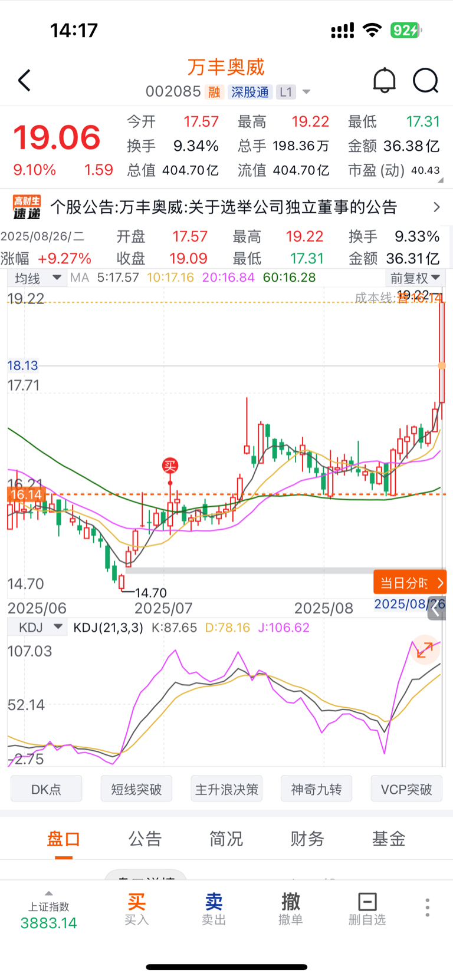Tap the 买入 buy button

(x=136, y=909)
